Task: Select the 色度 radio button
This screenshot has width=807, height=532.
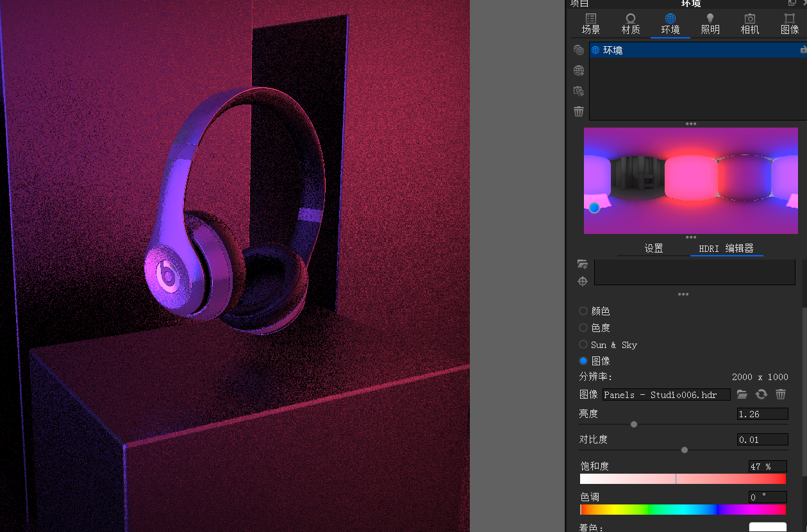Action: tap(583, 328)
